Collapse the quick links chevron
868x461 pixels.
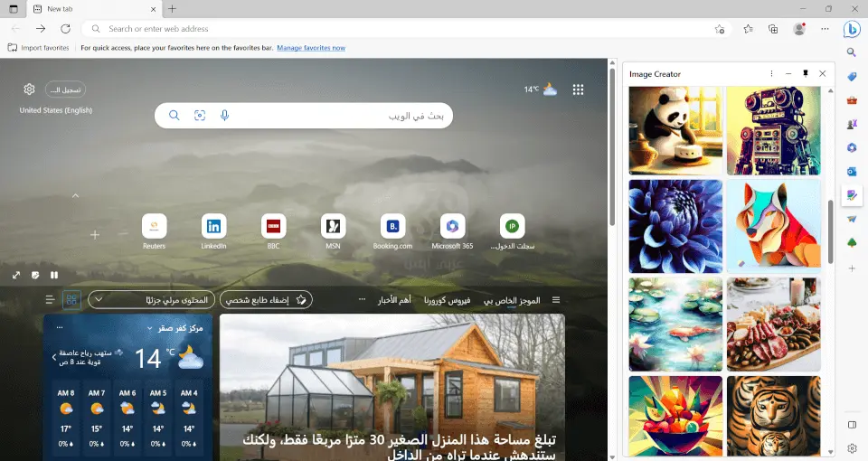tap(75, 196)
